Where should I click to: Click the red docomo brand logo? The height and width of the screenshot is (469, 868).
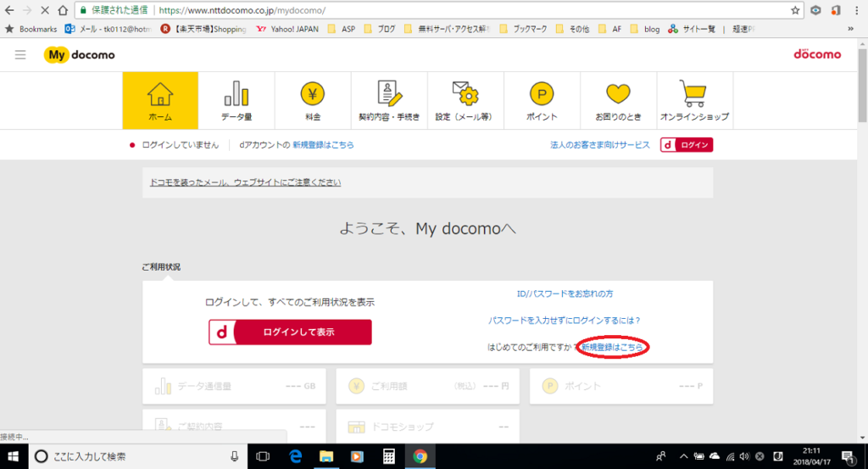point(817,54)
